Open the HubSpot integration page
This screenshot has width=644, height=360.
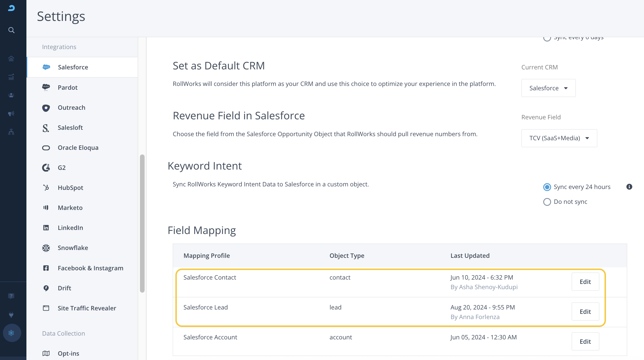click(x=70, y=188)
